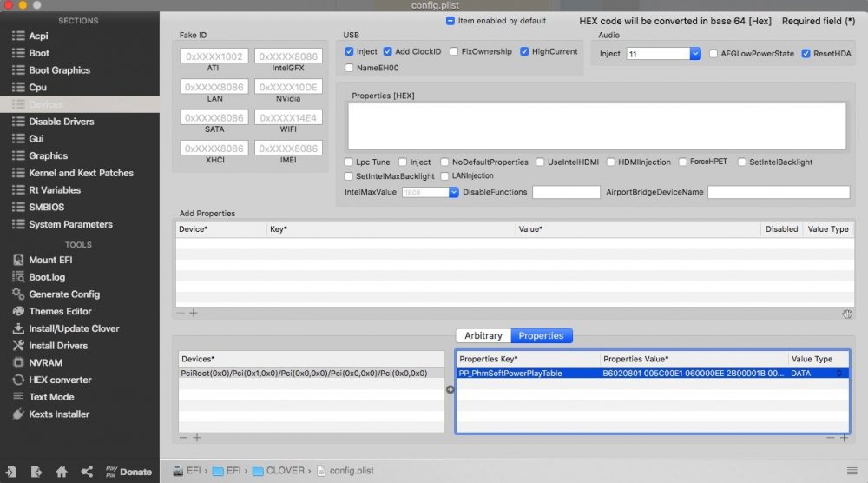Screen dimensions: 868x483
Task: Click the import icon in bottom toolbar
Action: click(11, 472)
